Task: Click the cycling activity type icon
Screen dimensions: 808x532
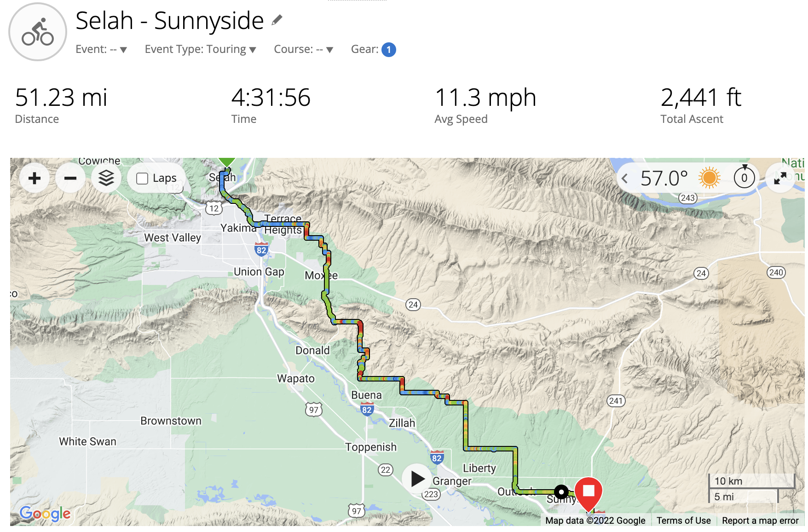Action: pos(38,32)
